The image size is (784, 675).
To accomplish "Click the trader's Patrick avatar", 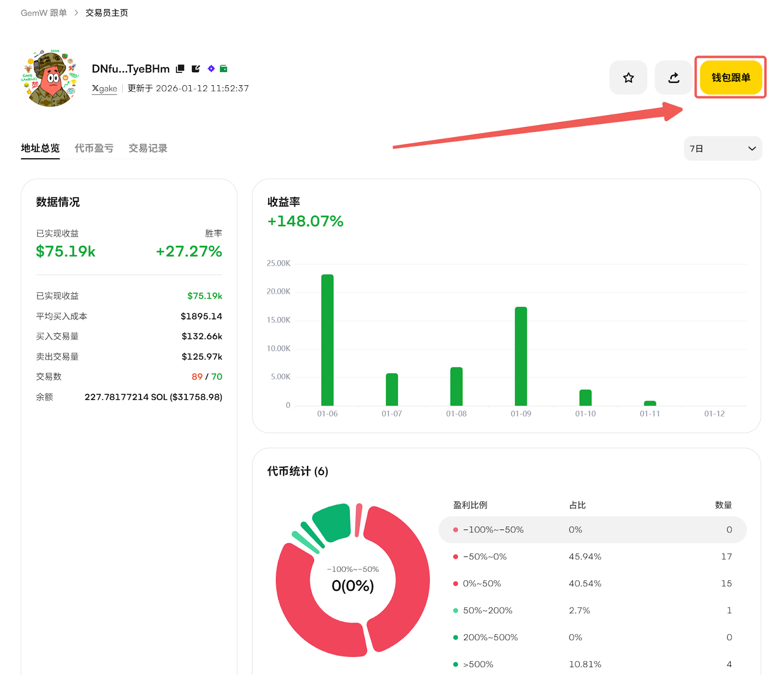I will (50, 78).
